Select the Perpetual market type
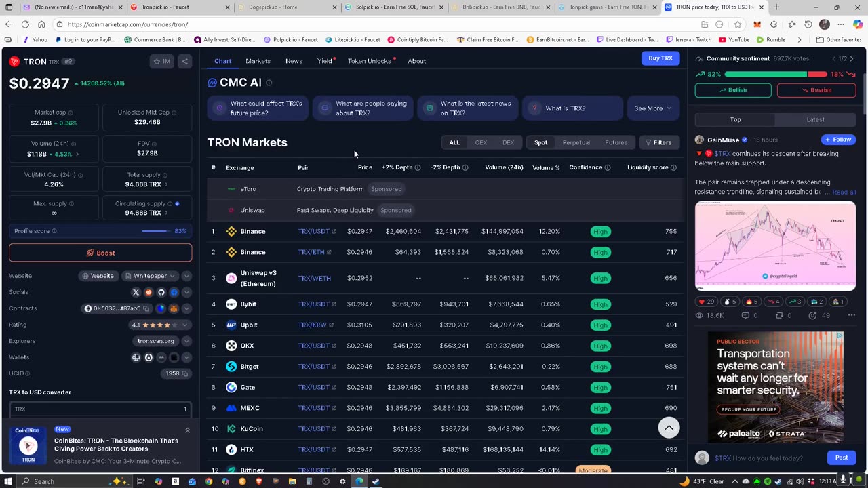The width and height of the screenshot is (868, 488). [576, 142]
